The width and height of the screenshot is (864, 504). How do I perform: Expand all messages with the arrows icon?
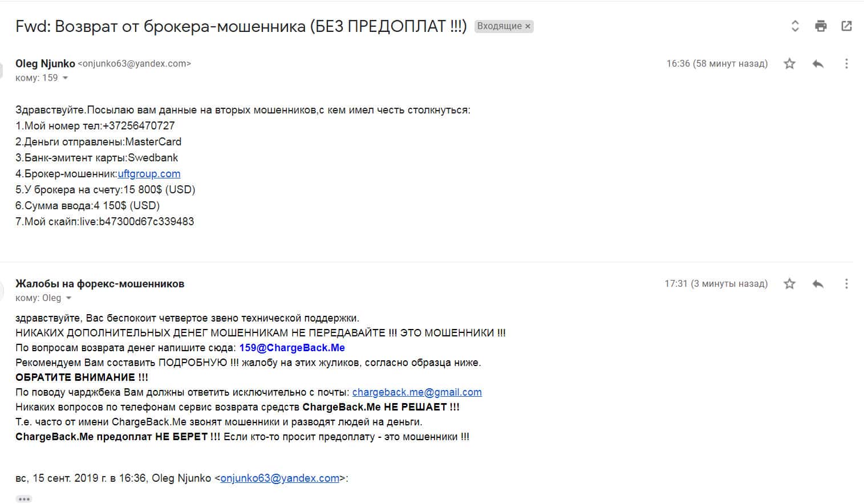coord(795,26)
